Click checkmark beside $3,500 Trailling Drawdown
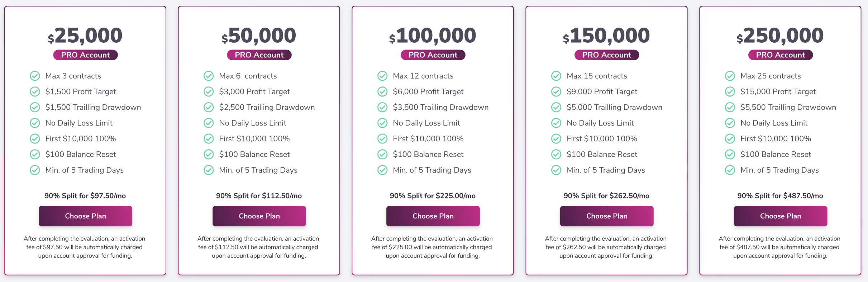Viewport: 868px width, 282px height. pyautogui.click(x=382, y=107)
